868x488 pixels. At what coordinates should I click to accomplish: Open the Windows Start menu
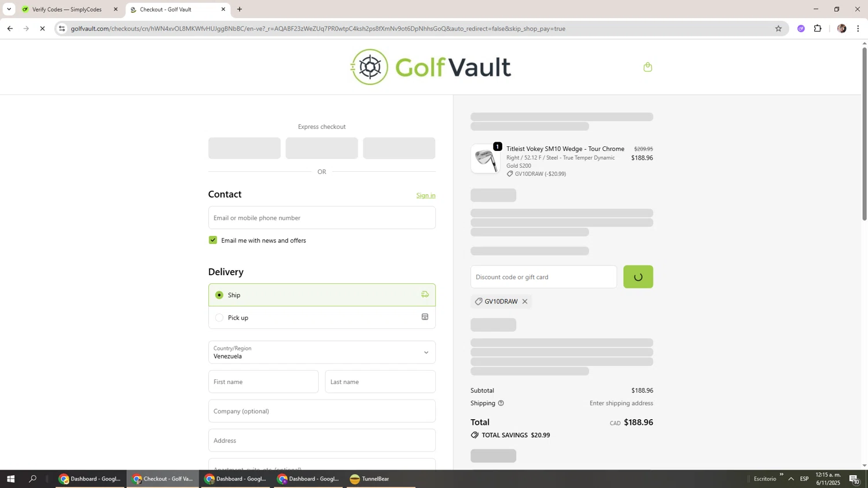pos(10,479)
